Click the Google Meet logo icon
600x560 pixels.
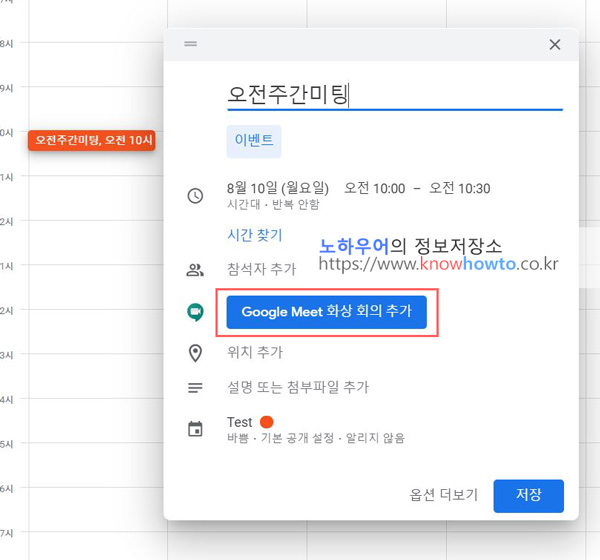(x=195, y=312)
